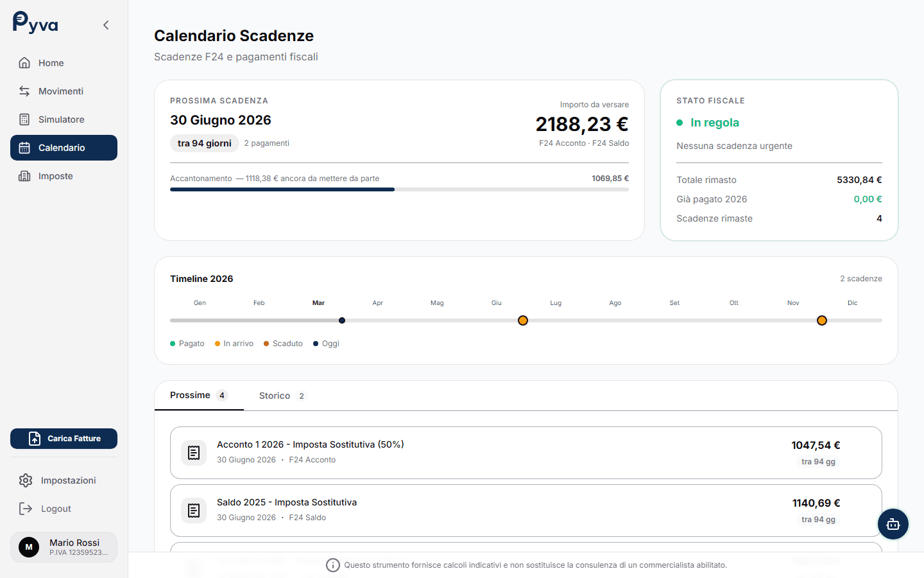Open the AI assistant robot button
The width and height of the screenshot is (924, 578).
[893, 524]
